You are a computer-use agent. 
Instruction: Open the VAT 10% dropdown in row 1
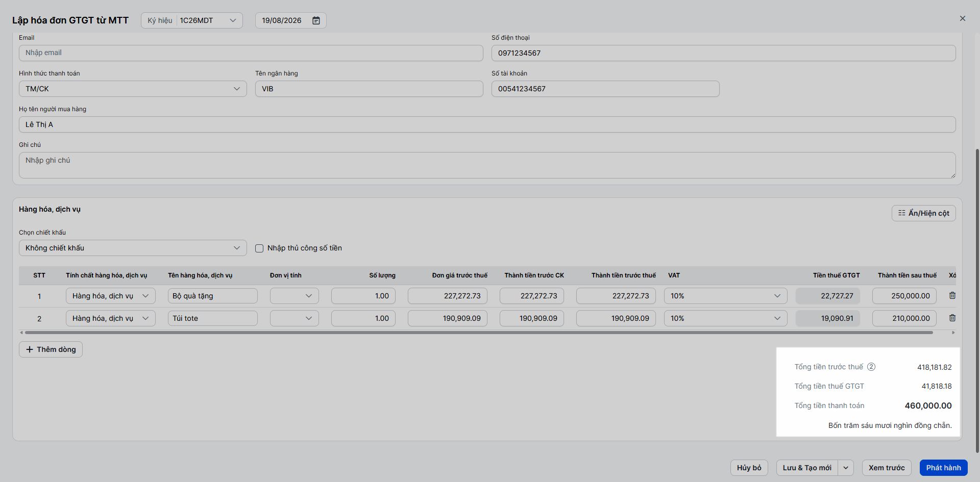(x=725, y=296)
